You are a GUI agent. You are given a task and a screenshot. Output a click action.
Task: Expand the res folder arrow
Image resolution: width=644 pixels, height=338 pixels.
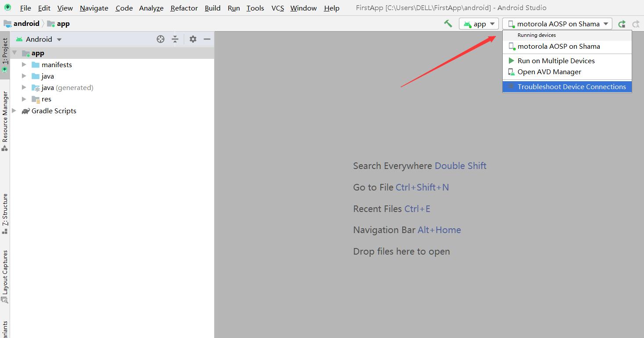(x=24, y=99)
